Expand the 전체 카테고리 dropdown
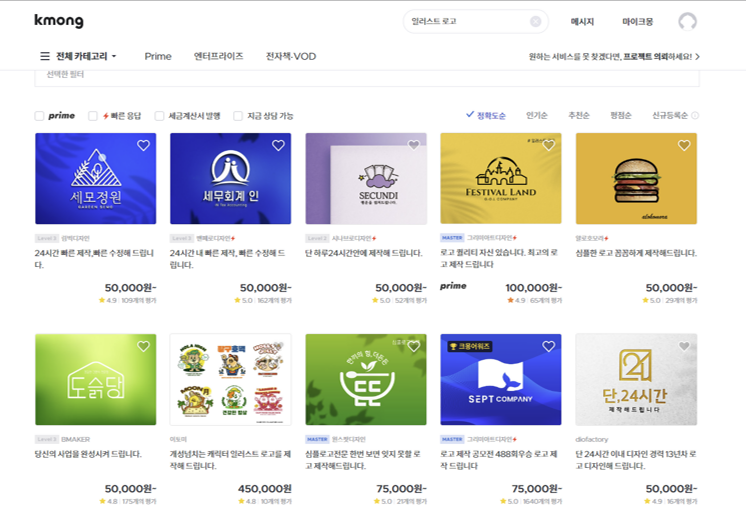746x514 pixels. (x=86, y=56)
